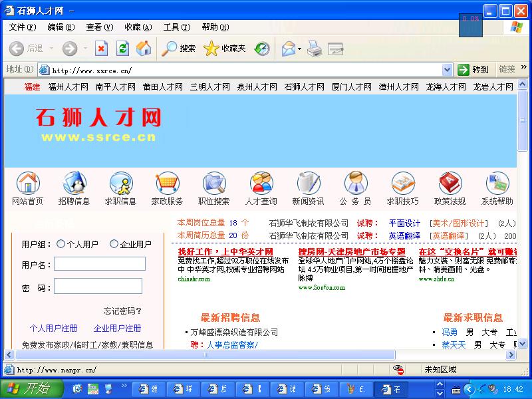Open 泉州人才网 link in top bar
The height and width of the screenshot is (399, 532).
click(257, 87)
